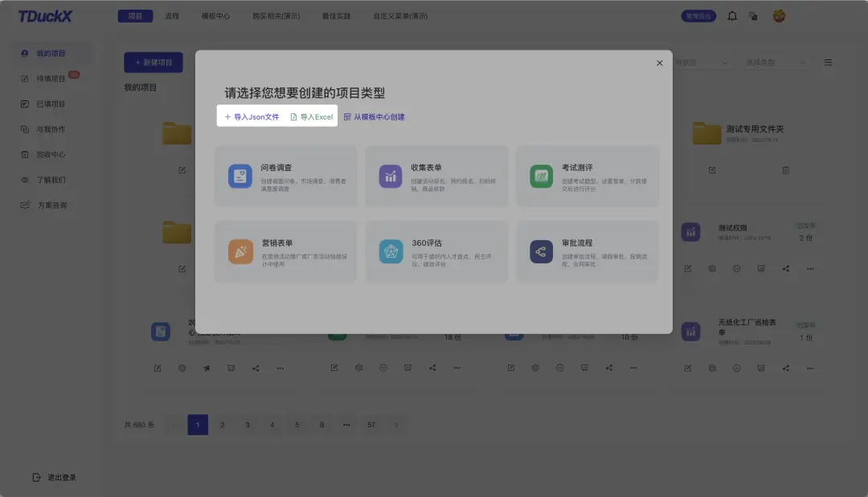The height and width of the screenshot is (497, 868).
Task: Click the next page arrow
Action: (395, 425)
